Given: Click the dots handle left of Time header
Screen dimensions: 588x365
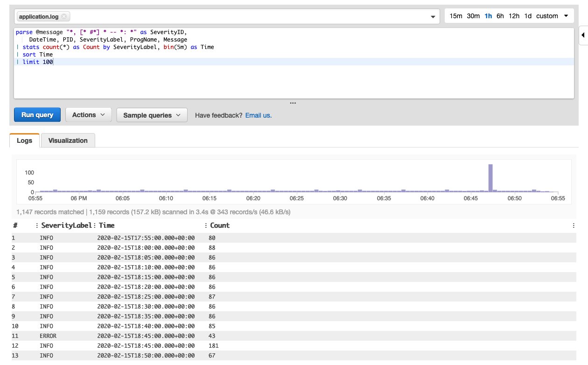Looking at the screenshot, I should pyautogui.click(x=95, y=225).
